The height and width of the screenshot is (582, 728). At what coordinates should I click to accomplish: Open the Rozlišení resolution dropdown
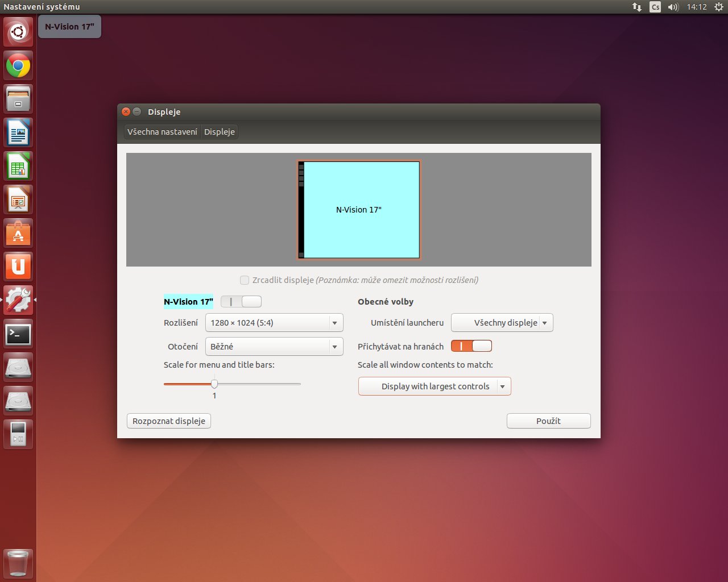click(274, 323)
